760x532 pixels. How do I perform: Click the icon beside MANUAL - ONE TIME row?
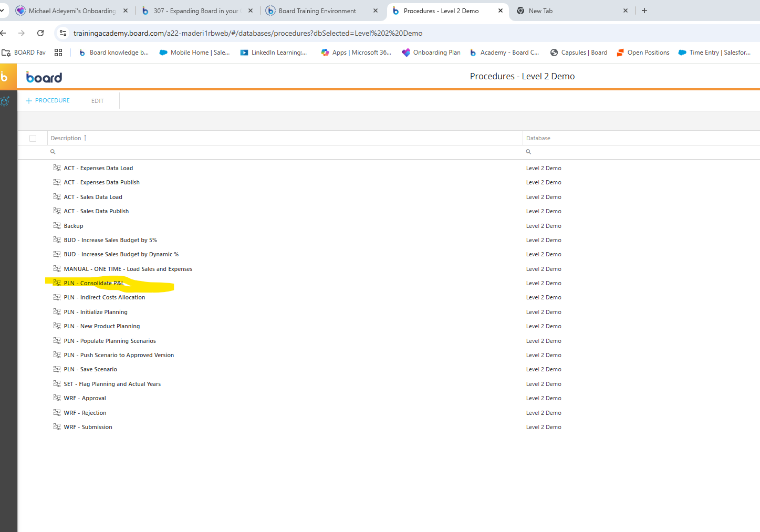57,268
